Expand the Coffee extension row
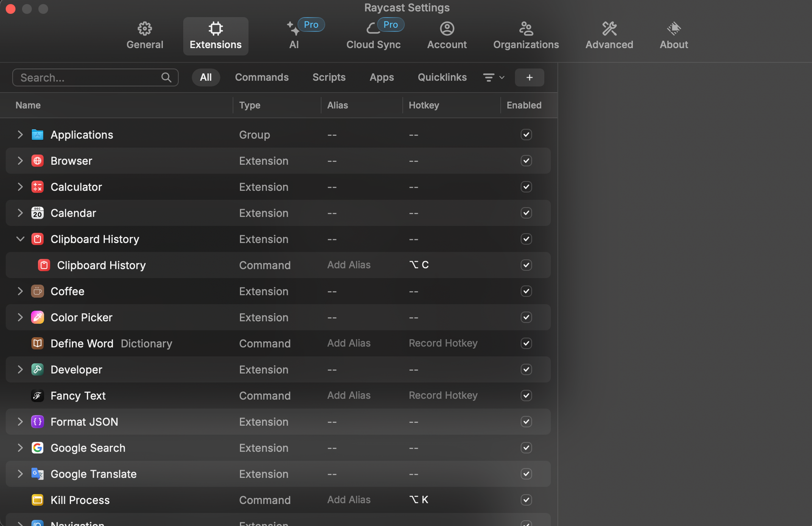This screenshot has width=812, height=526. pyautogui.click(x=20, y=291)
